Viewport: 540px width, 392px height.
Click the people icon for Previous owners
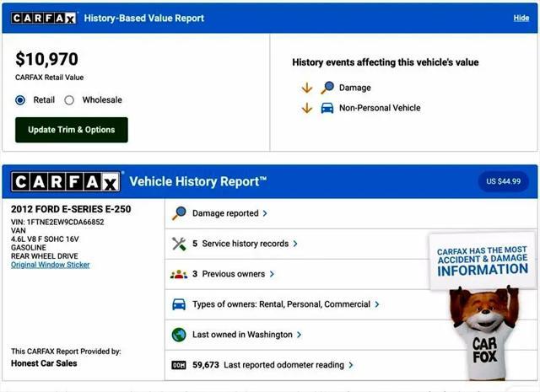click(x=179, y=274)
